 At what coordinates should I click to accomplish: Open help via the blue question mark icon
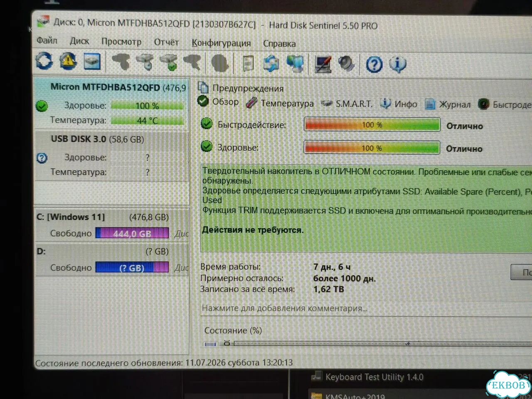coord(374,65)
